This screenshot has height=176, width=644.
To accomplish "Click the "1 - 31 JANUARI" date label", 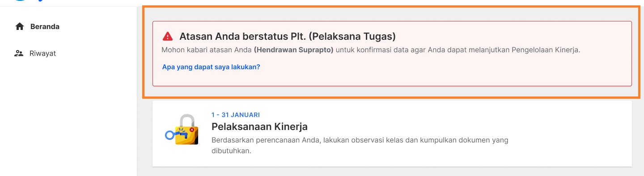I will 236,115.
